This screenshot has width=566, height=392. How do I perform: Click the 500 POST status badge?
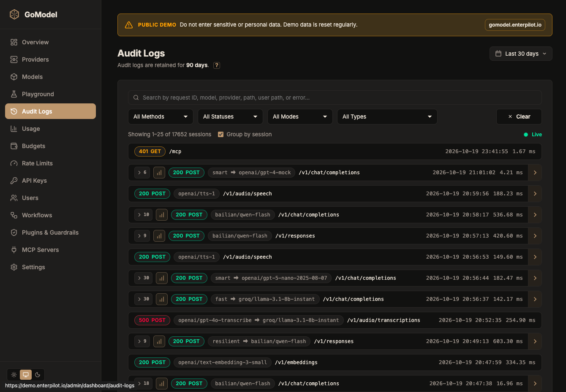pyautogui.click(x=152, y=320)
